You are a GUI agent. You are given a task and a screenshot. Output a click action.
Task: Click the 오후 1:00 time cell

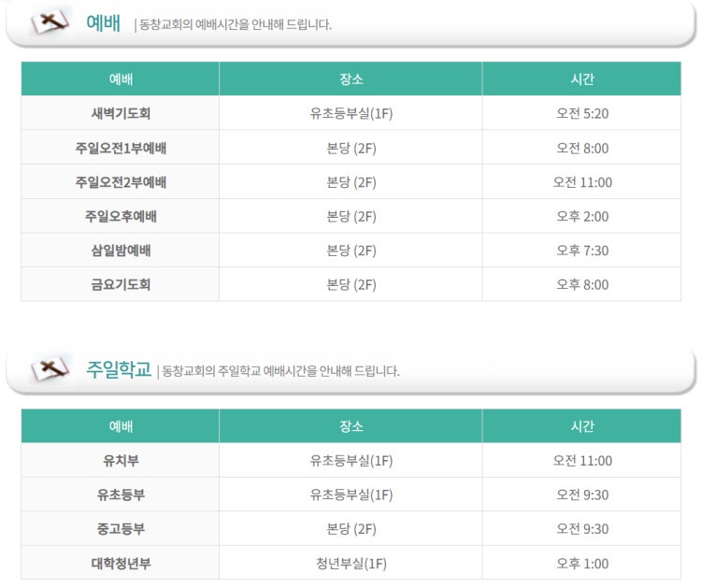tap(582, 563)
